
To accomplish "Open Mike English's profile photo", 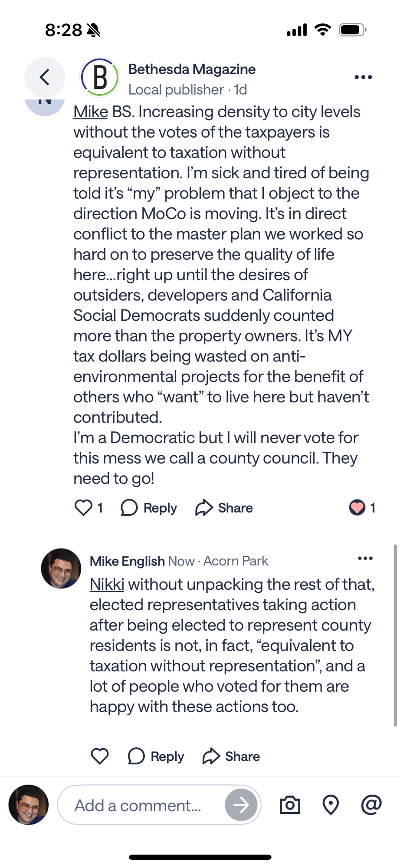I will click(x=61, y=568).
